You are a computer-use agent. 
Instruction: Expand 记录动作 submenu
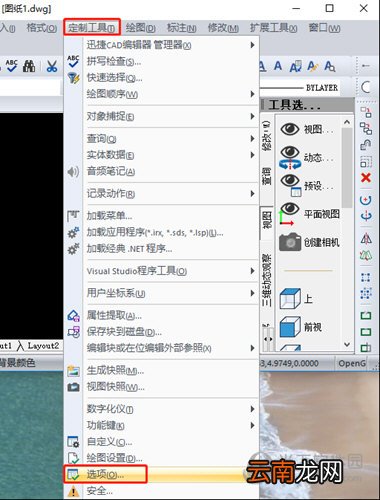tap(162, 194)
